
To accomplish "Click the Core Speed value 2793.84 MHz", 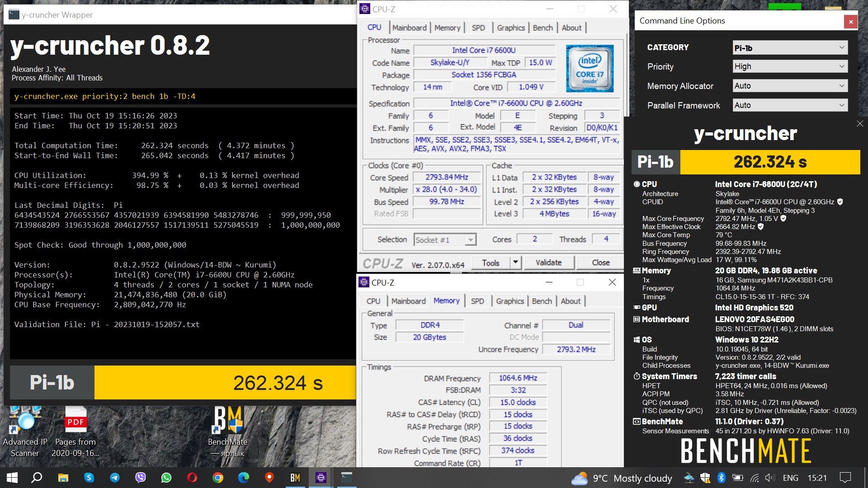I will point(447,178).
